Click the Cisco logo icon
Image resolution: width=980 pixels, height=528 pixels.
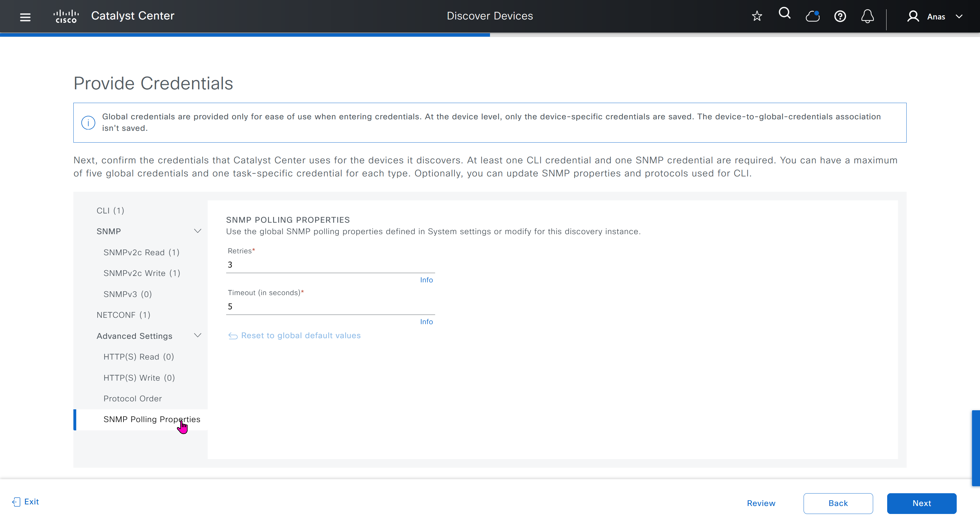click(x=66, y=16)
